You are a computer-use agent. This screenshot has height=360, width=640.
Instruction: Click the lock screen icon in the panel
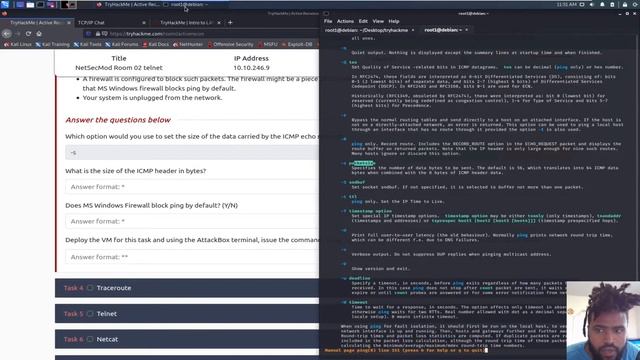pyautogui.click(x=625, y=4)
